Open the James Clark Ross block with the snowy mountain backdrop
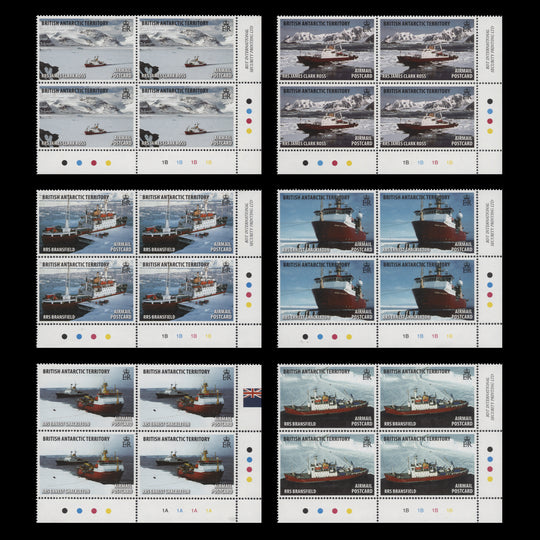 point(390,95)
